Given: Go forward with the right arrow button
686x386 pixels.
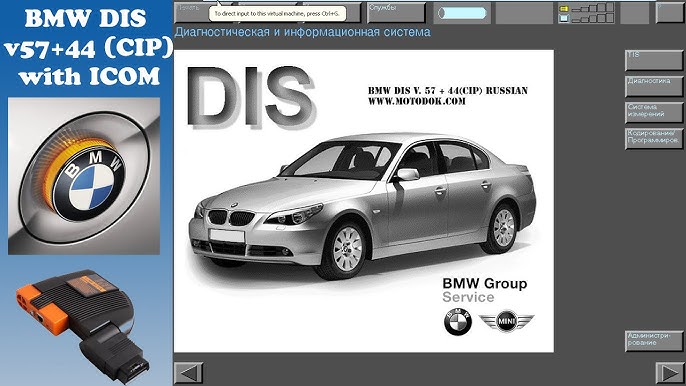Looking at the screenshot, I should click(x=669, y=373).
